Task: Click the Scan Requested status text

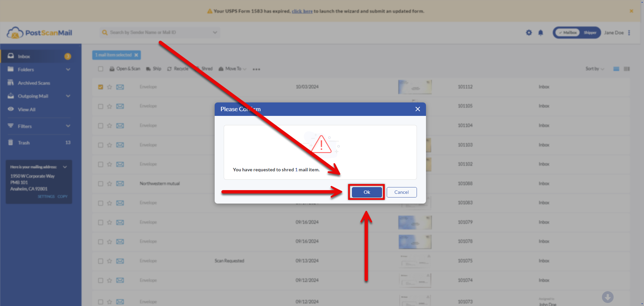Action: click(x=229, y=261)
